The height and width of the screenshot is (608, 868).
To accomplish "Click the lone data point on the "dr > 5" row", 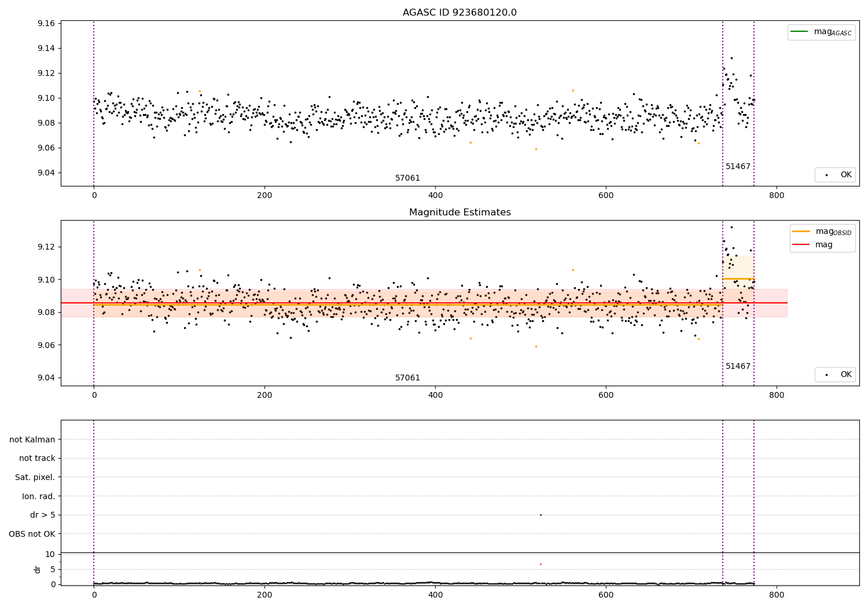I will point(540,515).
